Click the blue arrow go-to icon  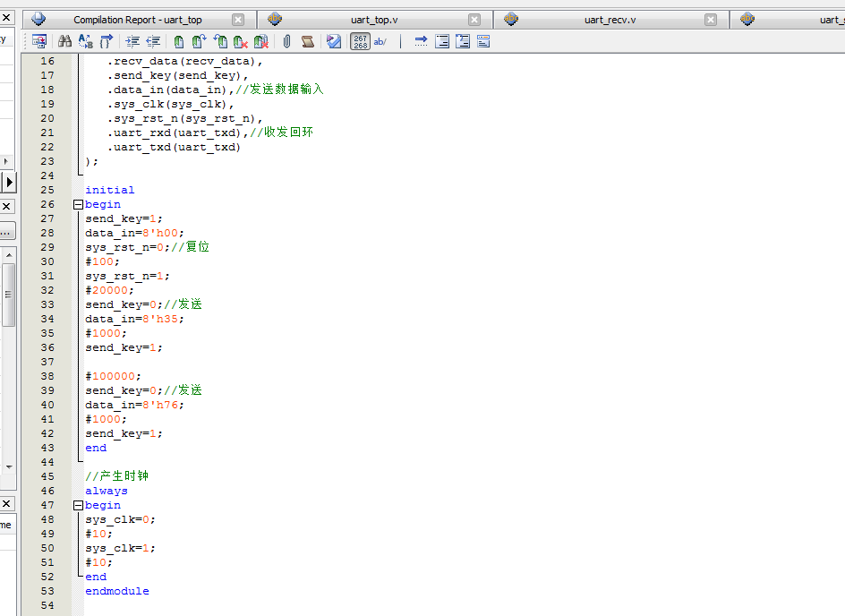pos(421,41)
